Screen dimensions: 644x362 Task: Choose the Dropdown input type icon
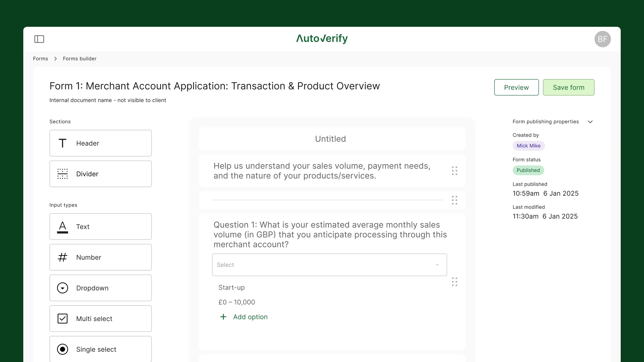62,288
